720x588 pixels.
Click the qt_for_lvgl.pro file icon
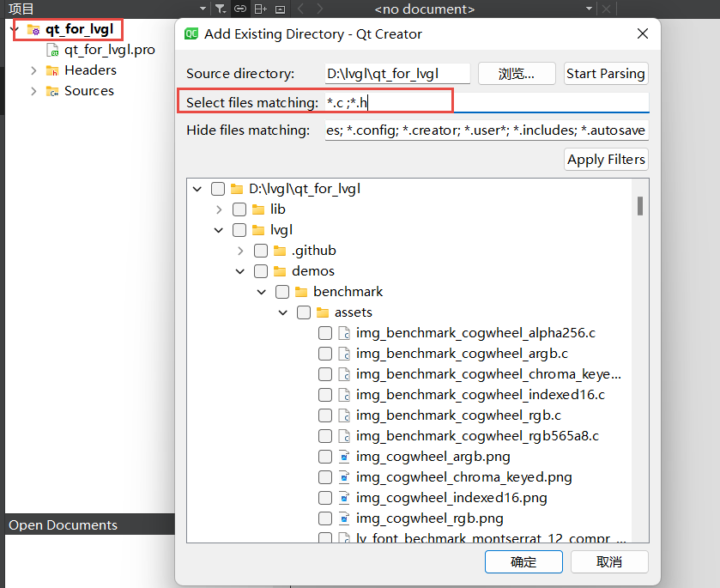click(51, 50)
